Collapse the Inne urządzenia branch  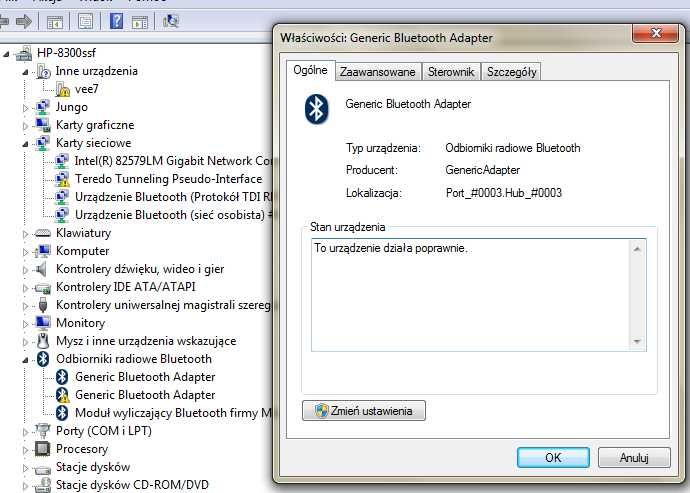[x=25, y=72]
